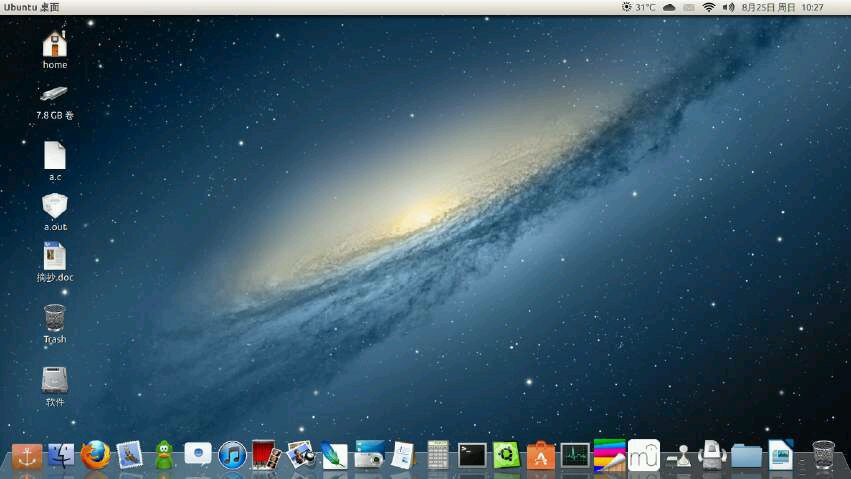Open the orange anchor dock icon
Viewport: 851px width, 479px height.
point(27,456)
